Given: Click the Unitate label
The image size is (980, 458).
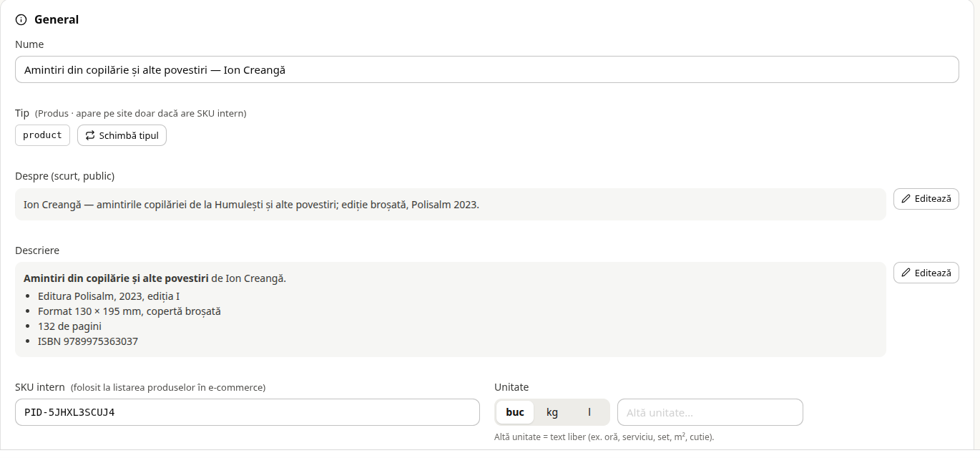Looking at the screenshot, I should coord(511,387).
